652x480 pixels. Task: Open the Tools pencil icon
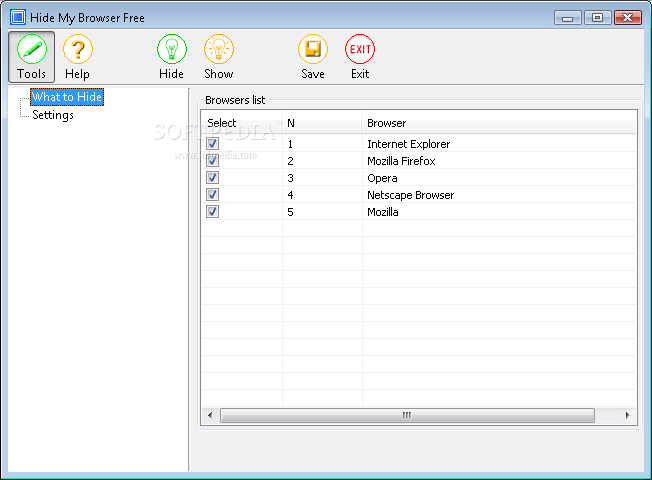pos(32,49)
